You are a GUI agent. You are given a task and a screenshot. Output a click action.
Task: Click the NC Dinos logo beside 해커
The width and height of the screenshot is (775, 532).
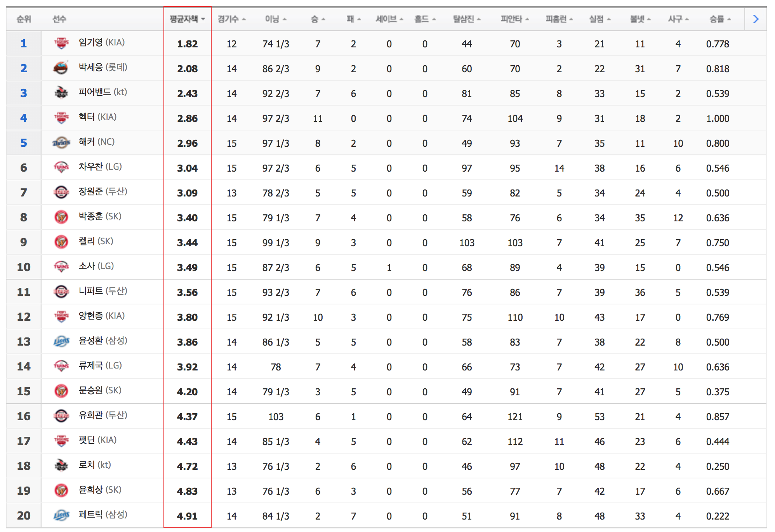61,143
